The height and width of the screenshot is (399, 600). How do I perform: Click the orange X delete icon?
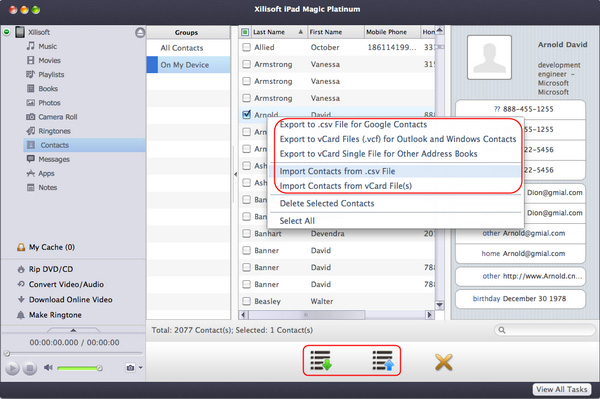(x=443, y=362)
